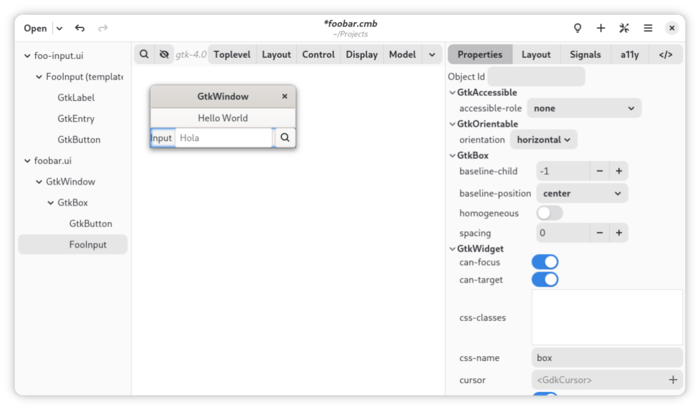Open the Toplevel widget group
The width and height of the screenshot is (700, 410).
[x=232, y=54]
